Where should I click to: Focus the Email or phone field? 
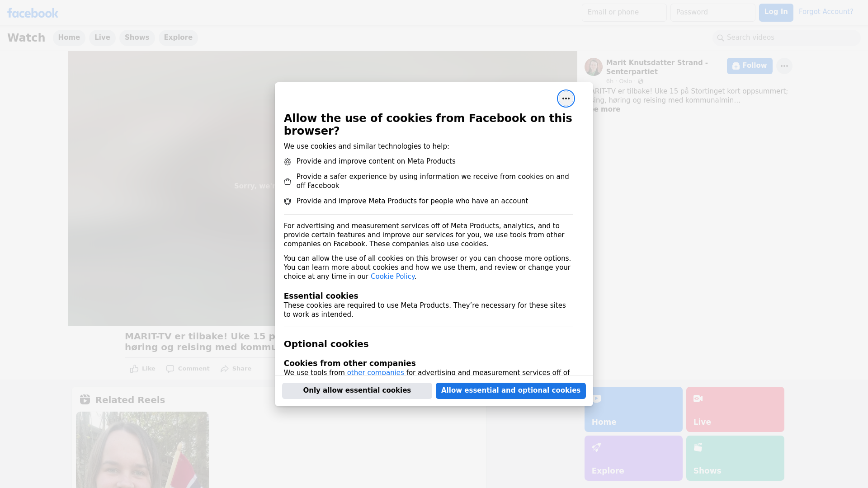(x=624, y=13)
